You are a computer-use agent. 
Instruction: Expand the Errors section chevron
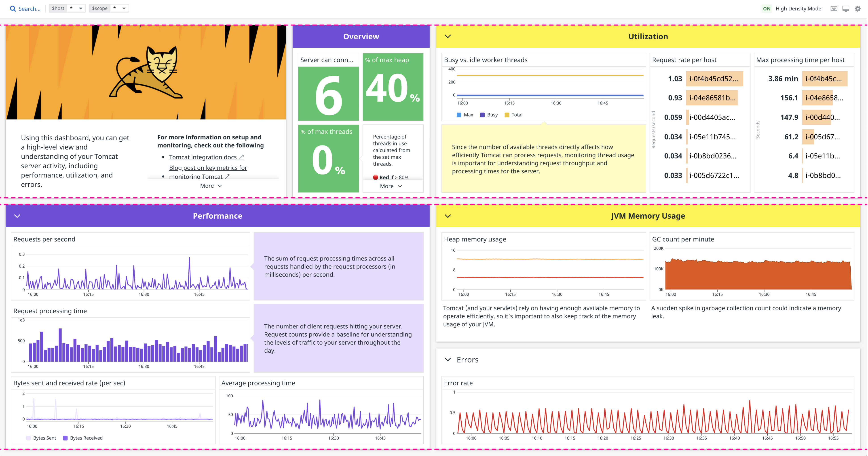coord(448,360)
